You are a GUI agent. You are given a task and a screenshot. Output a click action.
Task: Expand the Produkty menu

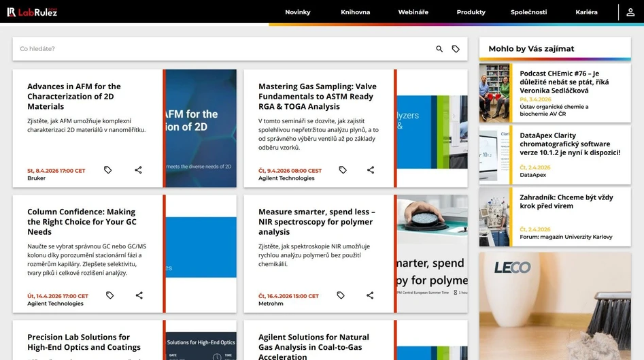pyautogui.click(x=471, y=12)
